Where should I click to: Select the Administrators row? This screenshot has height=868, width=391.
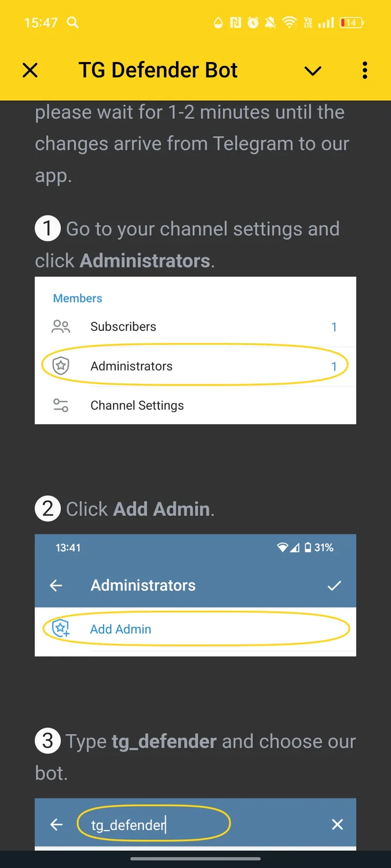pos(195,366)
